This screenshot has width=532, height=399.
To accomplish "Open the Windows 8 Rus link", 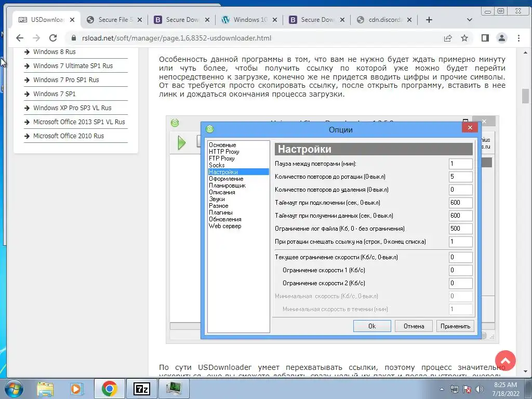I will (x=54, y=52).
